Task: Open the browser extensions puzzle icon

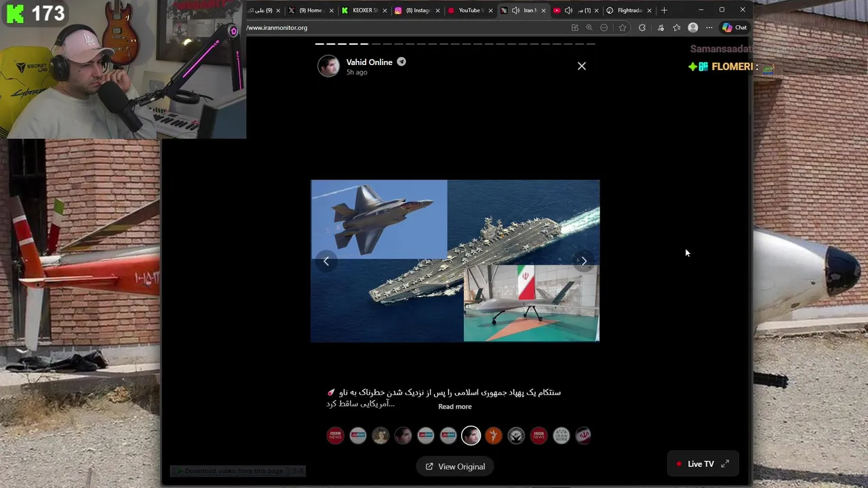Action: coord(642,28)
